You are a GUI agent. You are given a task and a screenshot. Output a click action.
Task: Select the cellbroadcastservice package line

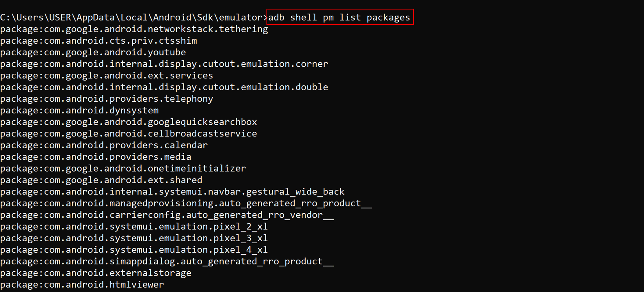(128, 134)
